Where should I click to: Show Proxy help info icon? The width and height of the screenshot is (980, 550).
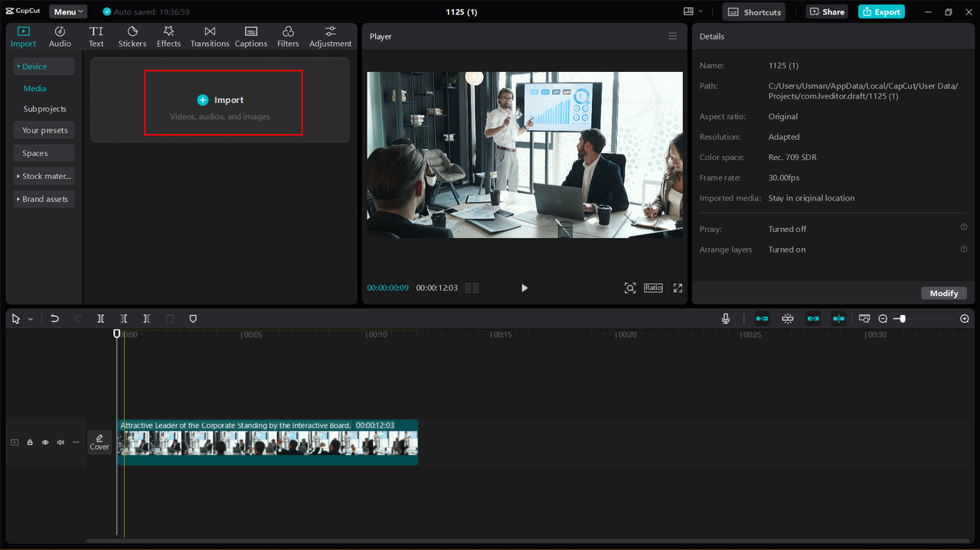[x=964, y=227]
